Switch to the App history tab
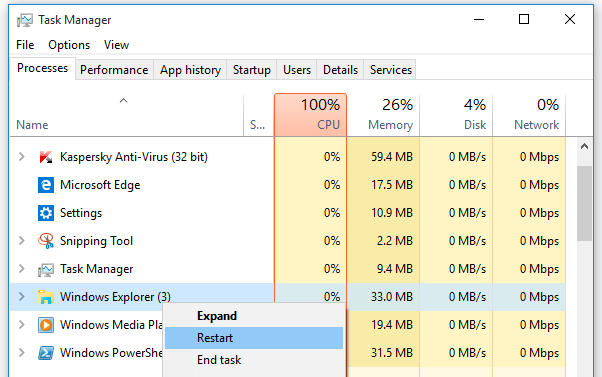602x377 pixels. (x=190, y=70)
